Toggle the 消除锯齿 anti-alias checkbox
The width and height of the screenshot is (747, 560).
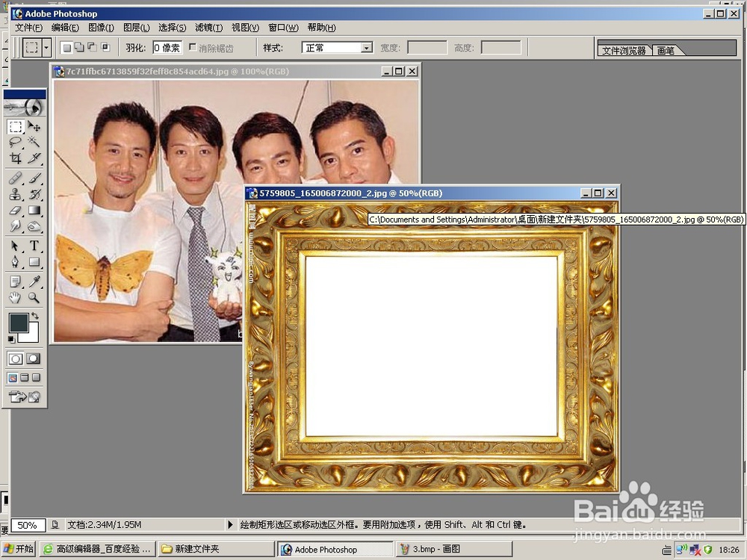tap(193, 47)
